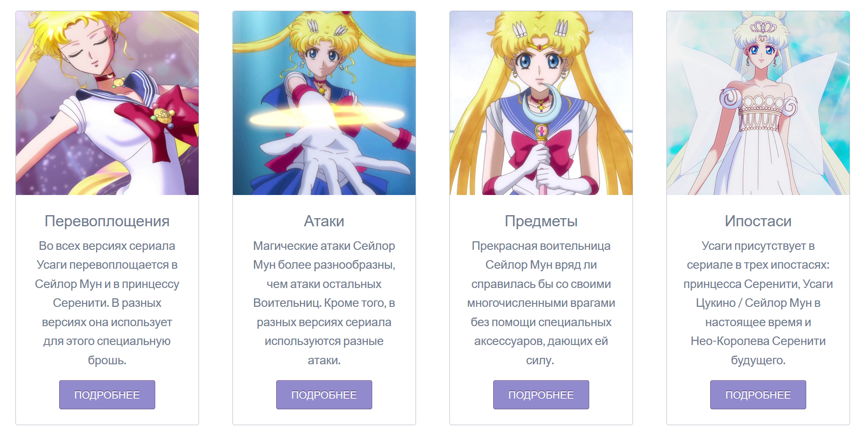Click the Перевоплощения card image

point(107,103)
